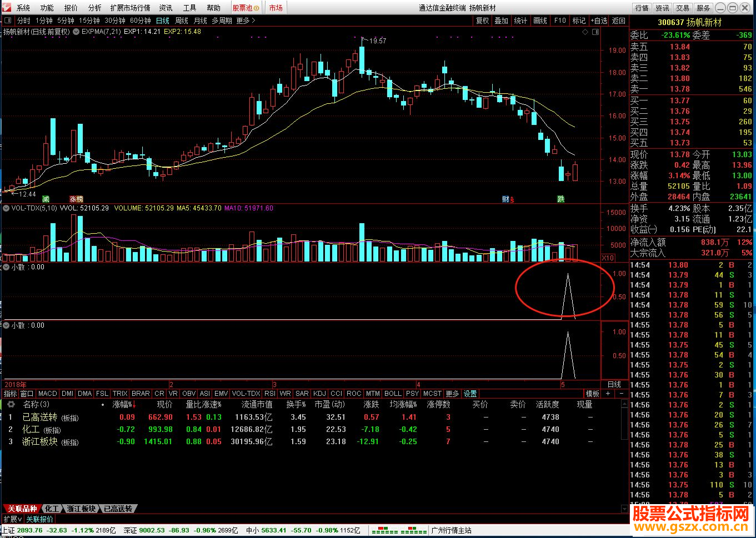Screen dimensions: 756x538
Task: Select the OBV indicator tab
Action: click(x=189, y=394)
